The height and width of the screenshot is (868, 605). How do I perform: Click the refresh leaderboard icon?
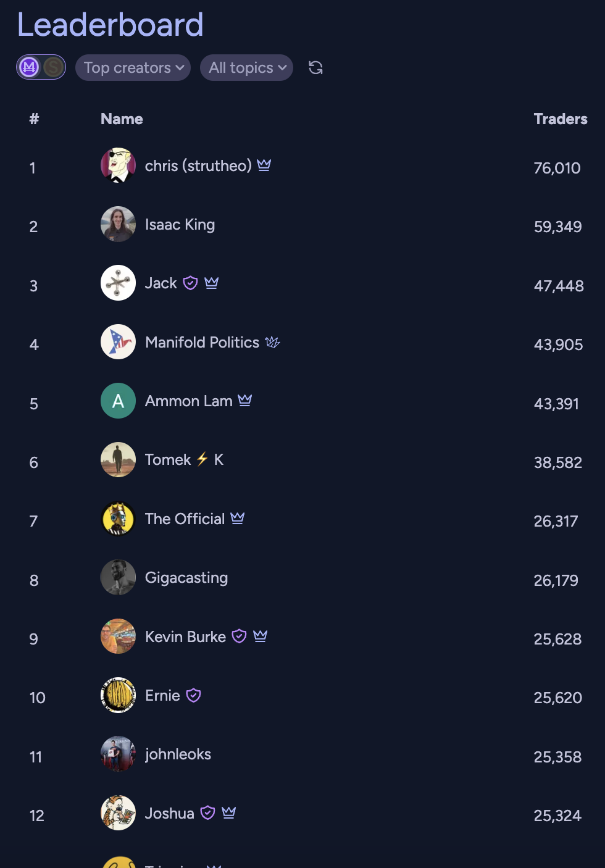[315, 67]
